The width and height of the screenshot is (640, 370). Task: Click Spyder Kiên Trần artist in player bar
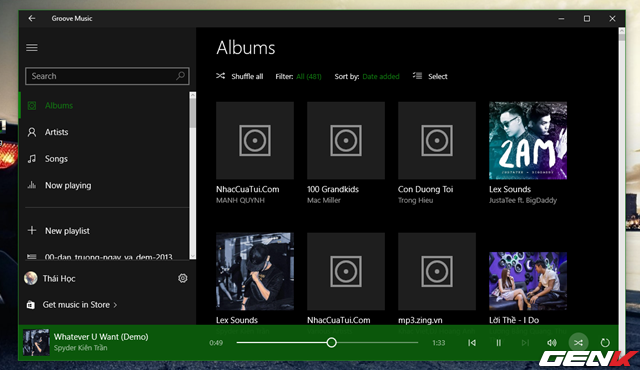80,348
